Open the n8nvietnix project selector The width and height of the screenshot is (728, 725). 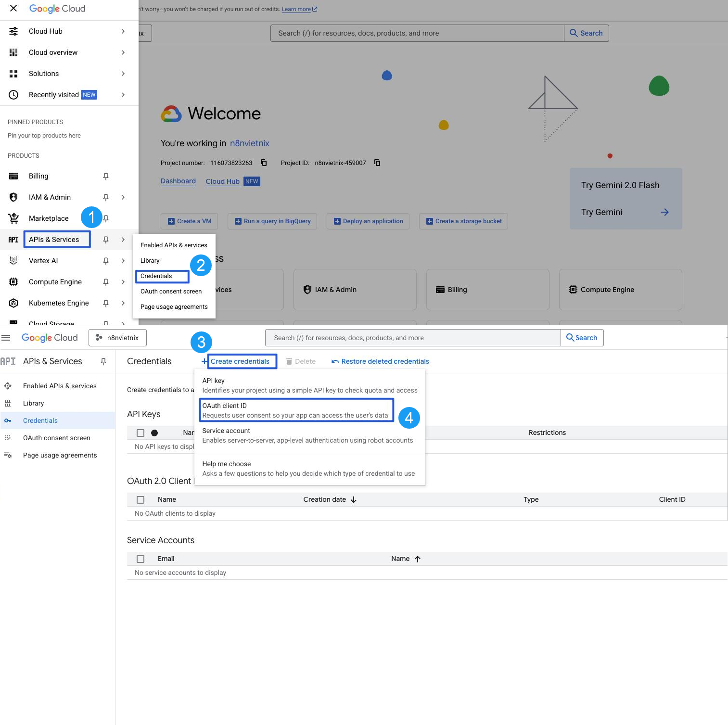point(117,338)
